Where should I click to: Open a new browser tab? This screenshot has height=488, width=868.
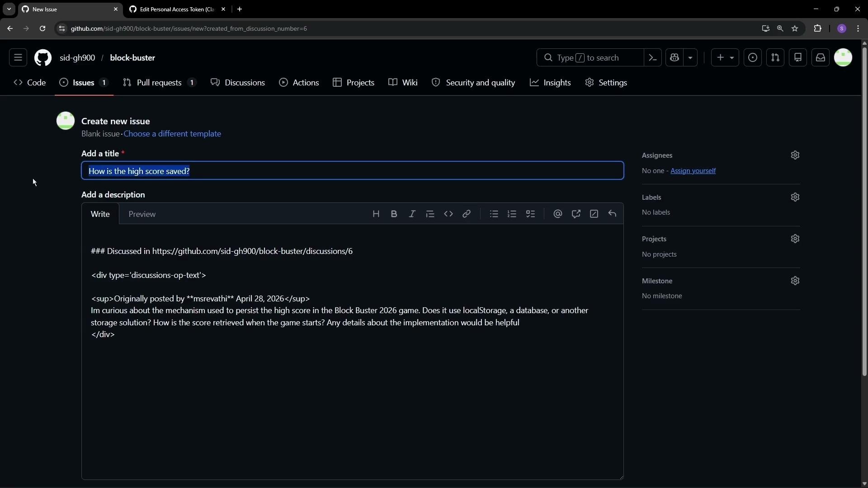(x=240, y=9)
